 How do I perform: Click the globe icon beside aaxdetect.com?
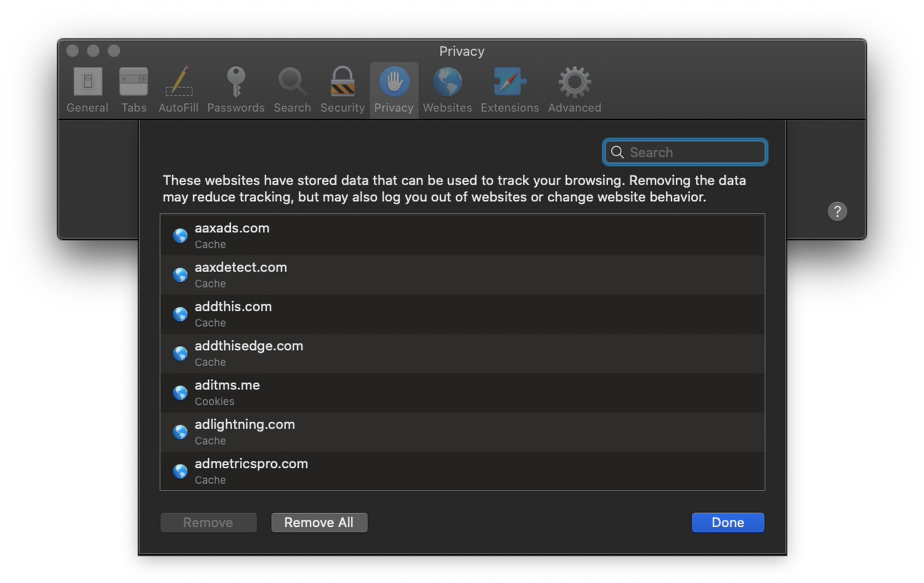[x=180, y=275]
